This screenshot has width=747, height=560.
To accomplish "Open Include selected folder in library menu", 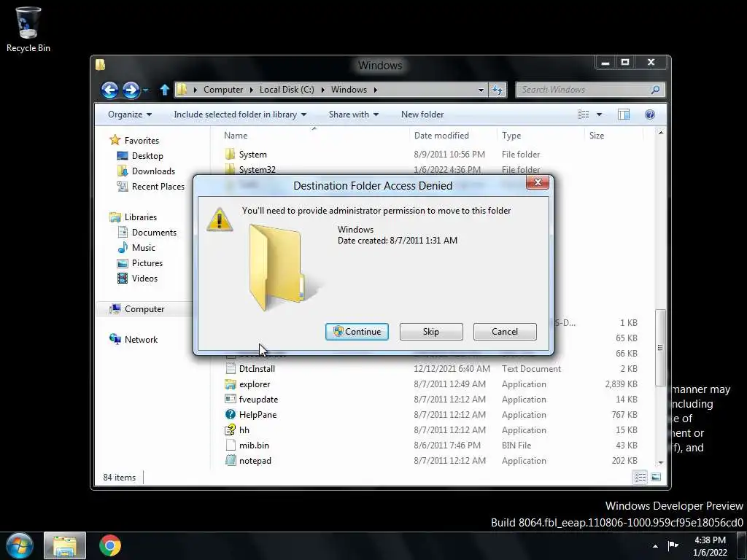I will click(x=240, y=114).
